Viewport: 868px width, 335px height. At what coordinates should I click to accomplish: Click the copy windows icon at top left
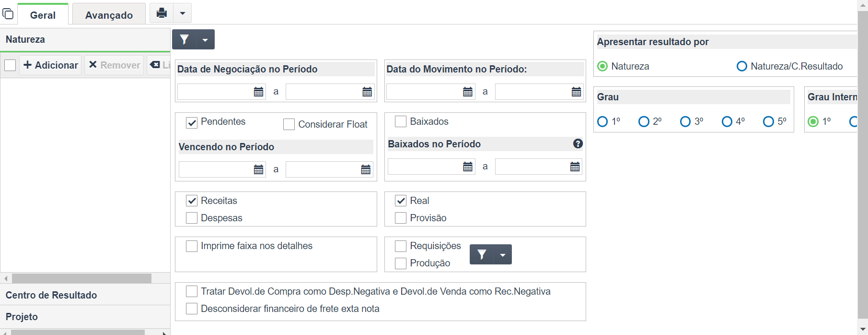pos(8,13)
